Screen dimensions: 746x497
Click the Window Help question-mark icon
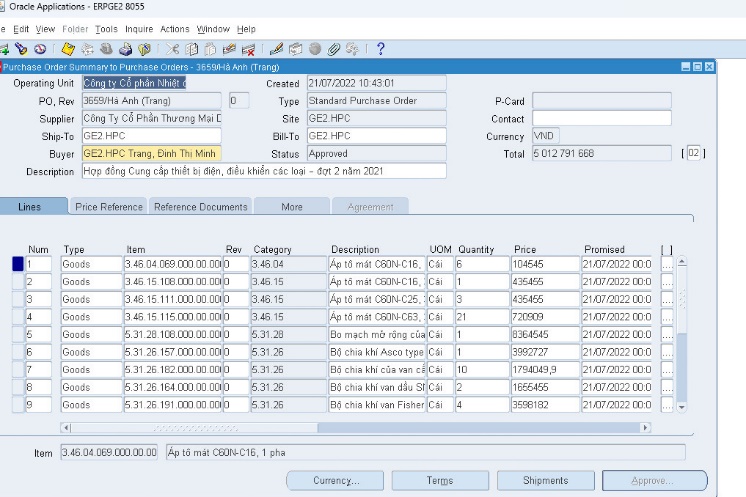click(381, 49)
